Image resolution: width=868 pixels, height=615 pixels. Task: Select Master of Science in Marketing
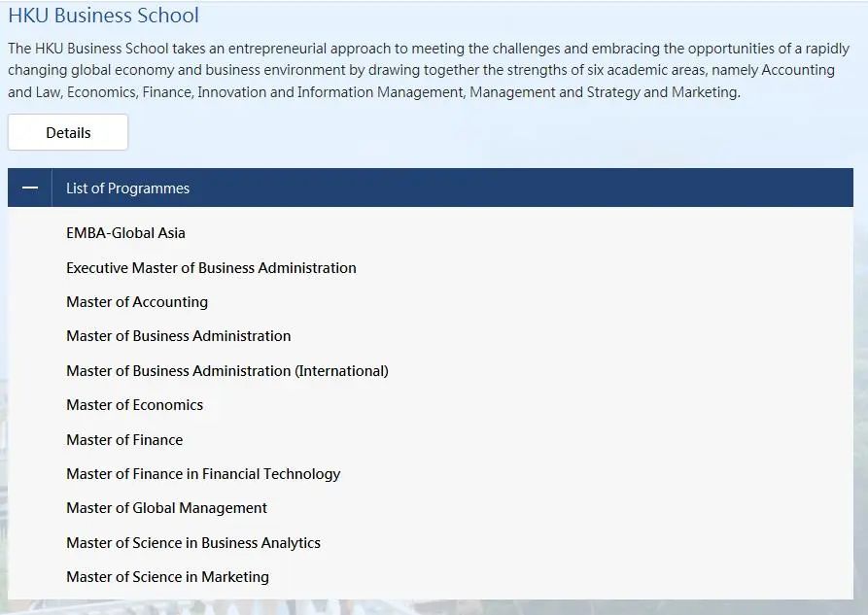point(168,577)
